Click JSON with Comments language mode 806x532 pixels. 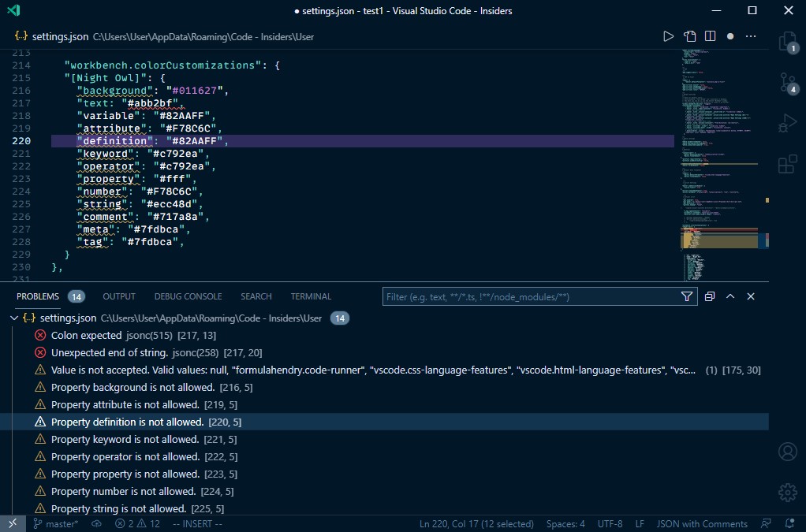[702, 524]
